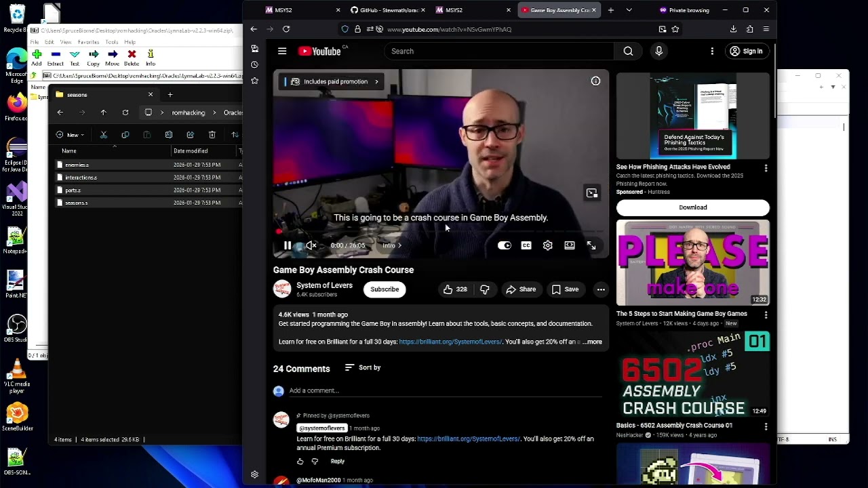Screen dimensions: 868x488
Task: Reload the YouTube page
Action: click(286, 29)
